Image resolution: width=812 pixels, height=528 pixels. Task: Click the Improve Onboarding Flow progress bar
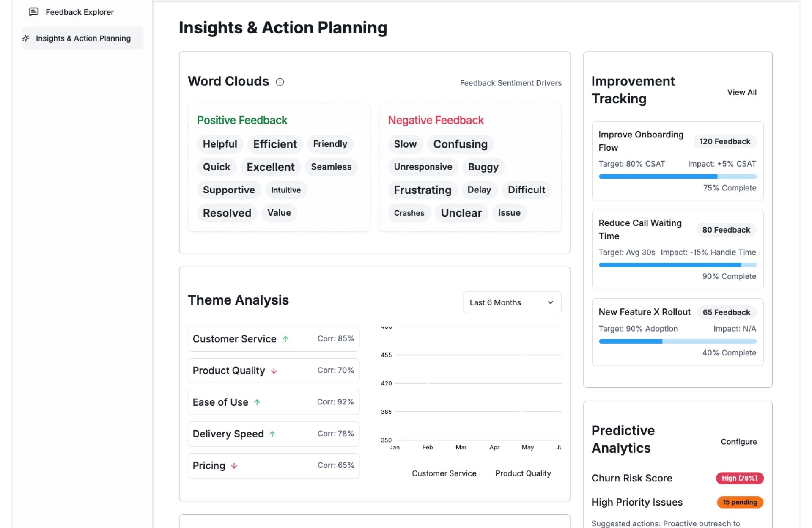pos(678,176)
